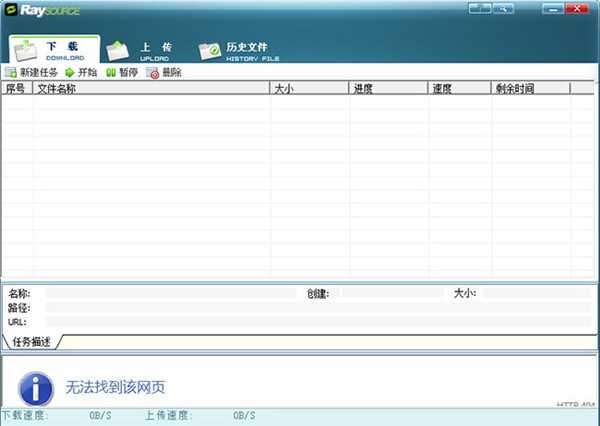Pause downloads with the 暂停 icon
600x426 pixels.
pyautogui.click(x=111, y=73)
